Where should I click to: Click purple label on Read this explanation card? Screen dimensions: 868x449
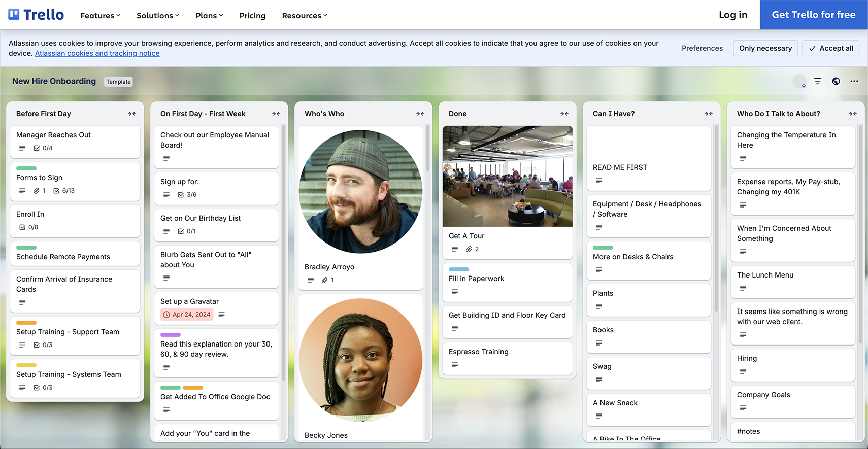[171, 335]
